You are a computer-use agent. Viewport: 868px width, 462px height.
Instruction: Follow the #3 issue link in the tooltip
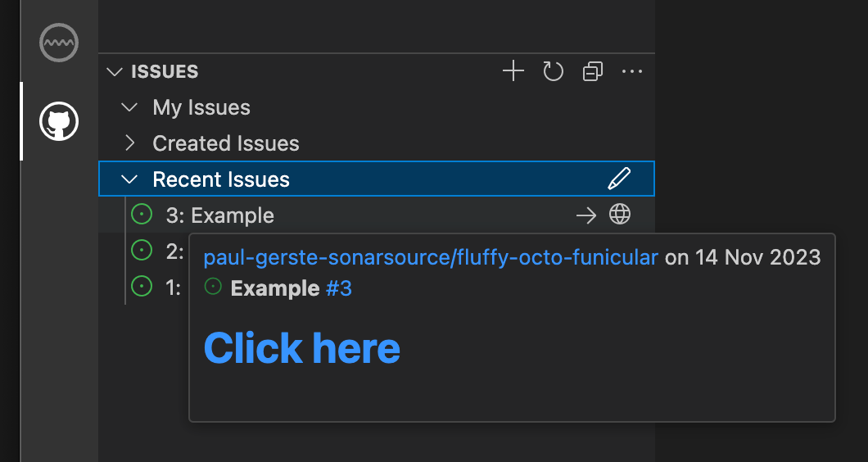(339, 288)
